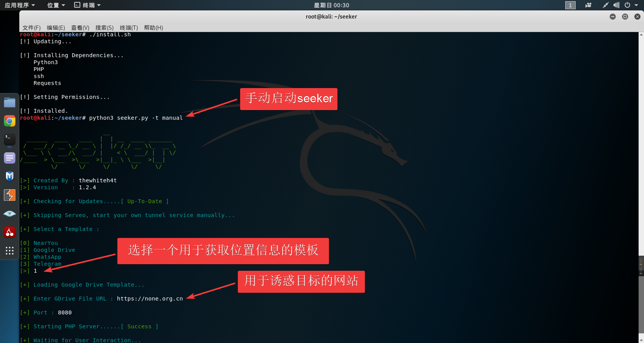Launch the Cherrytree notes app
The height and width of the screenshot is (343, 644).
point(10,232)
